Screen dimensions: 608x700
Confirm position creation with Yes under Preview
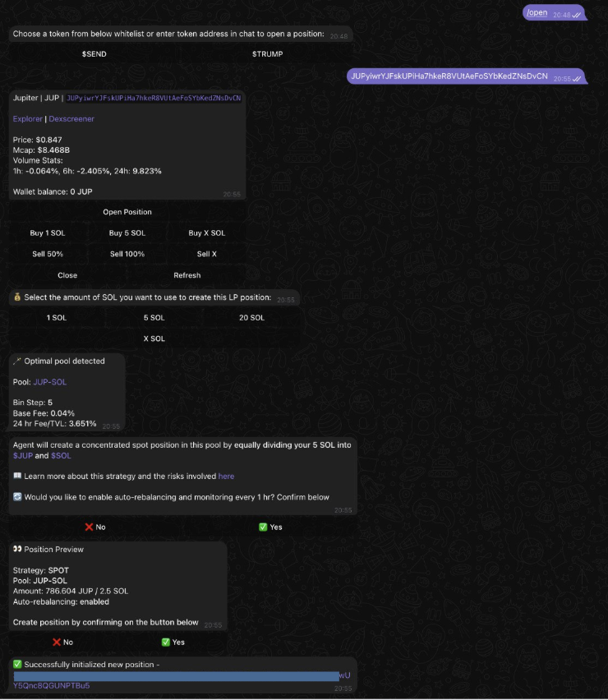point(173,642)
